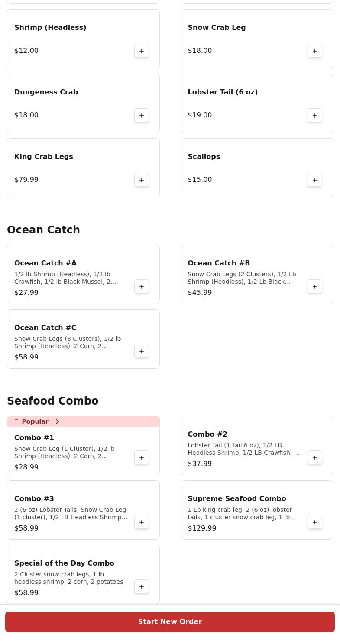Open Ocean Catch #B description text
The height and width of the screenshot is (644, 340).
click(242, 278)
